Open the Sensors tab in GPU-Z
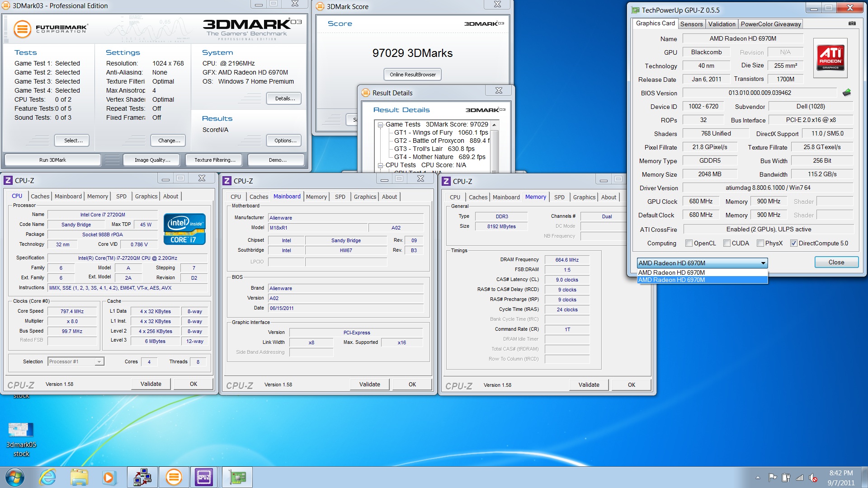Viewport: 868px width, 488px height. pyautogui.click(x=691, y=24)
